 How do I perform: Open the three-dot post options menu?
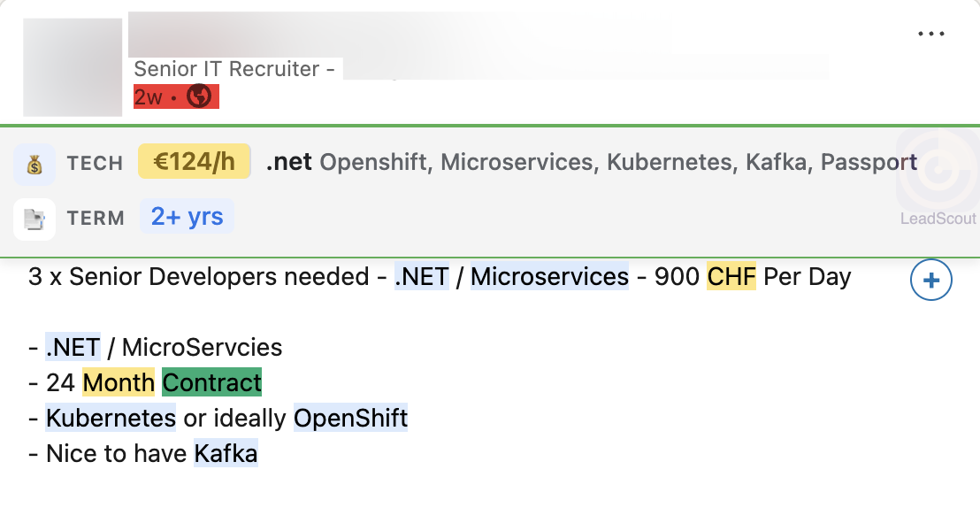click(x=931, y=35)
